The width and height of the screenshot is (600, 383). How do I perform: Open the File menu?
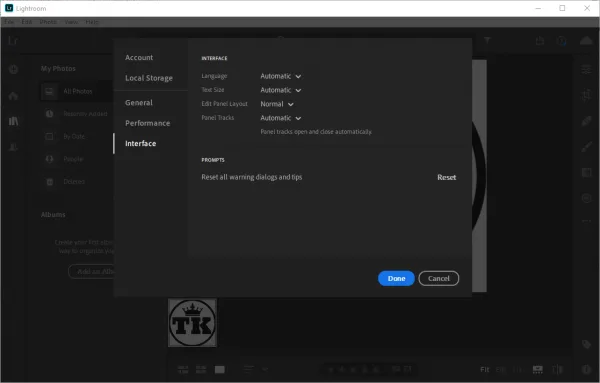(9, 22)
